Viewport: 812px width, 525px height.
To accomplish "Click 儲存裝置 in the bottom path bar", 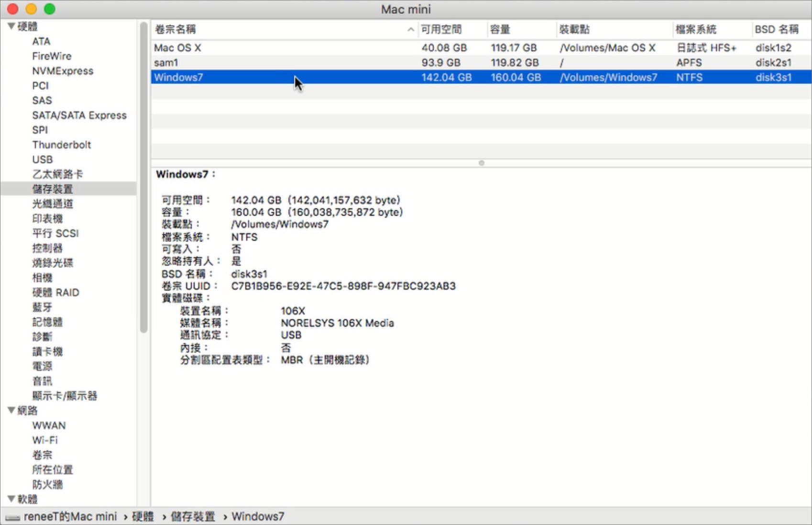I will pyautogui.click(x=193, y=517).
